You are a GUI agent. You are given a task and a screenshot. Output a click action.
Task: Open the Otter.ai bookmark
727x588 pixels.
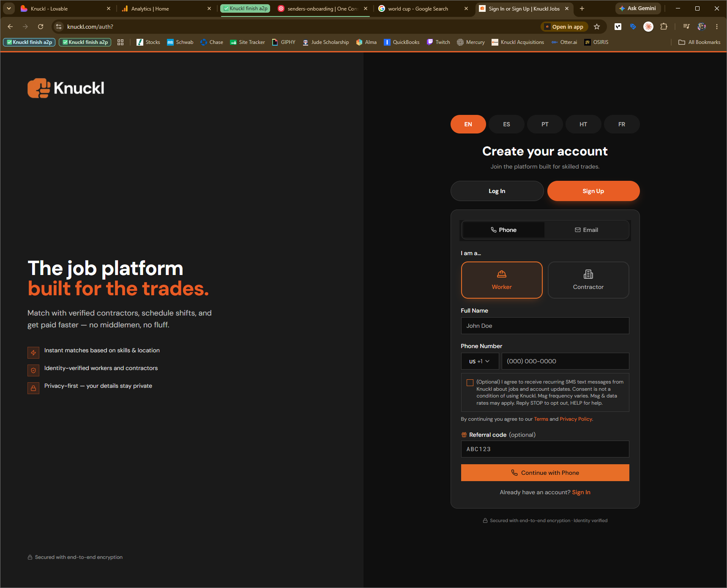click(x=564, y=42)
